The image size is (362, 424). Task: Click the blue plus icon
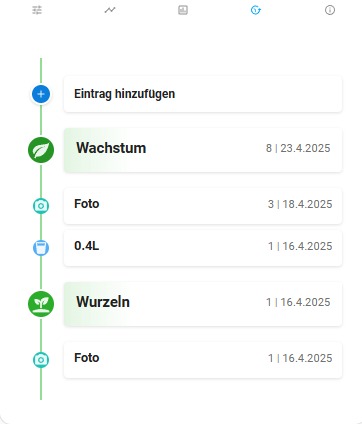41,94
